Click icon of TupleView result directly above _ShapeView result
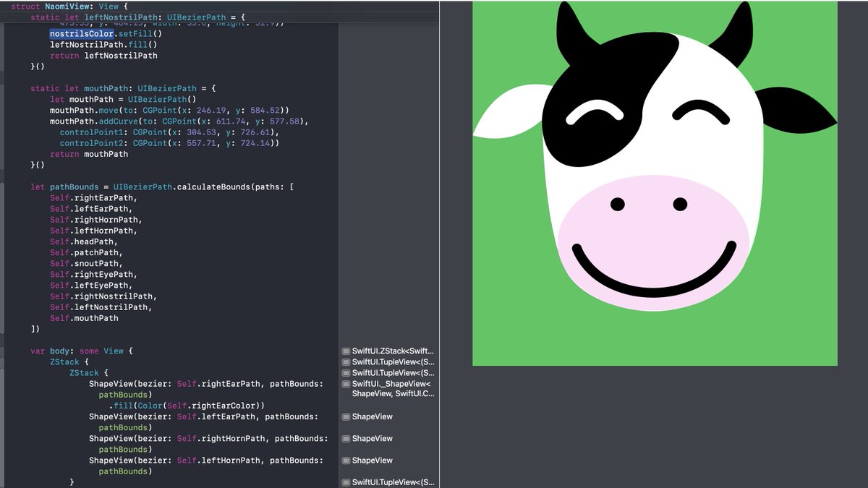 [346, 373]
